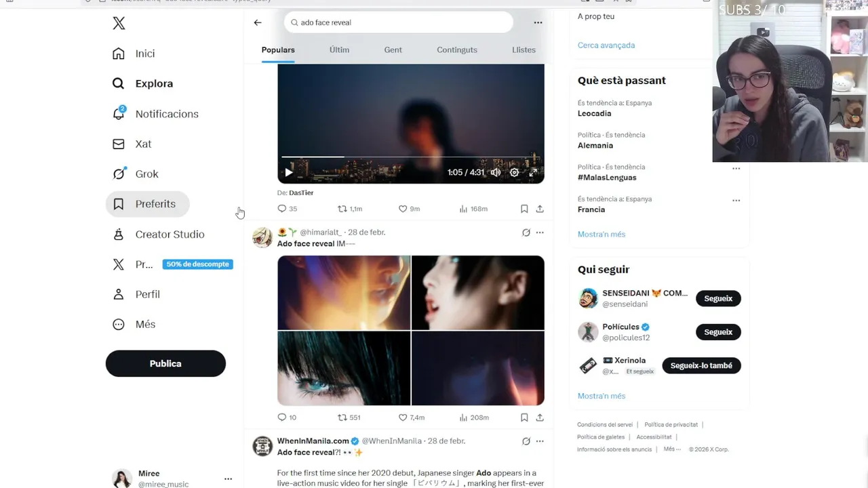The width and height of the screenshot is (868, 488).
Task: View analytics showing 208m views
Action: (473, 418)
